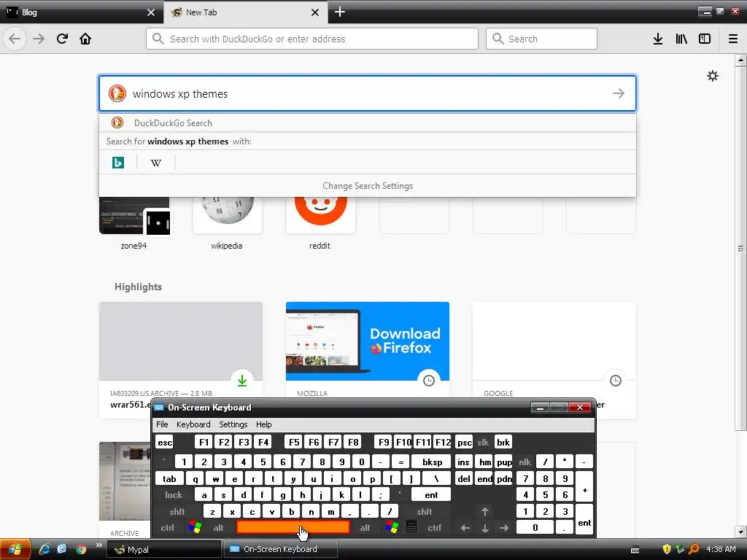
Task: Toggle the left alt key
Action: tap(218, 528)
